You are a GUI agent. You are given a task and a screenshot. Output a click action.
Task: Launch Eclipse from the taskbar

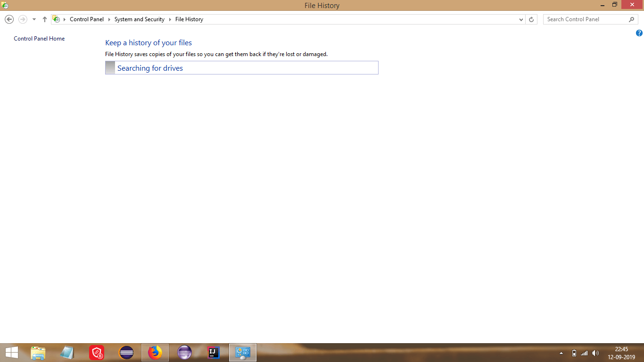pyautogui.click(x=126, y=353)
